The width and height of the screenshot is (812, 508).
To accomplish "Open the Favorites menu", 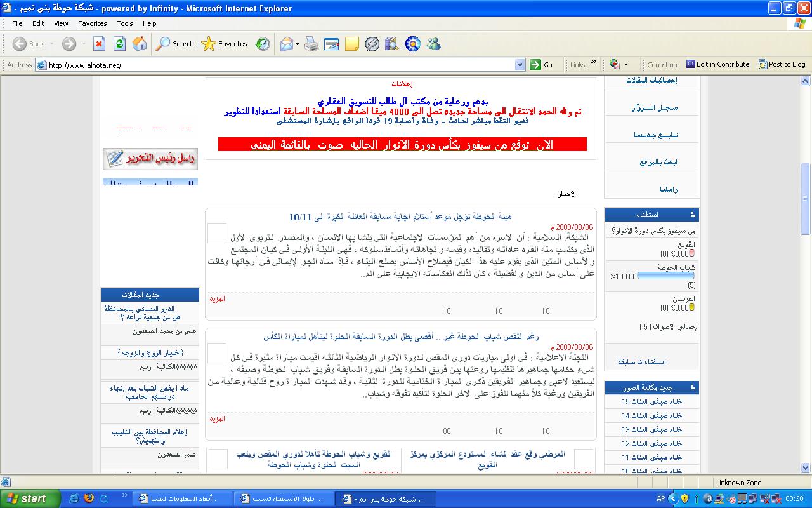I will pyautogui.click(x=92, y=23).
